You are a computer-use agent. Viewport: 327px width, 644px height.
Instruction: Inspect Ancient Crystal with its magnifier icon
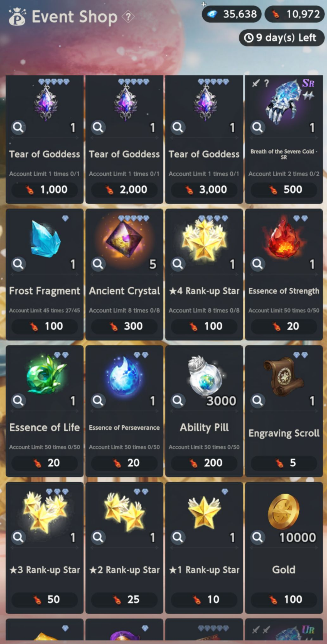[98, 264]
